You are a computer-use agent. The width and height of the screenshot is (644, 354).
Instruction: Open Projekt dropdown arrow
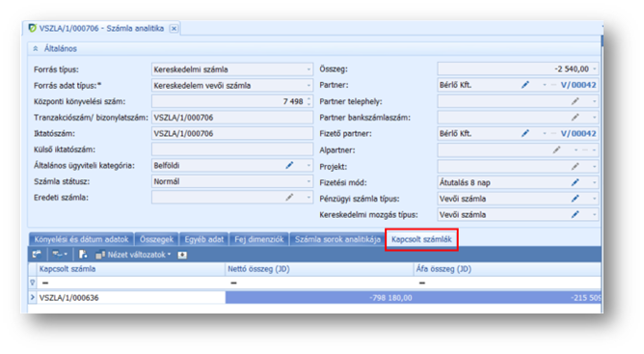(x=594, y=167)
